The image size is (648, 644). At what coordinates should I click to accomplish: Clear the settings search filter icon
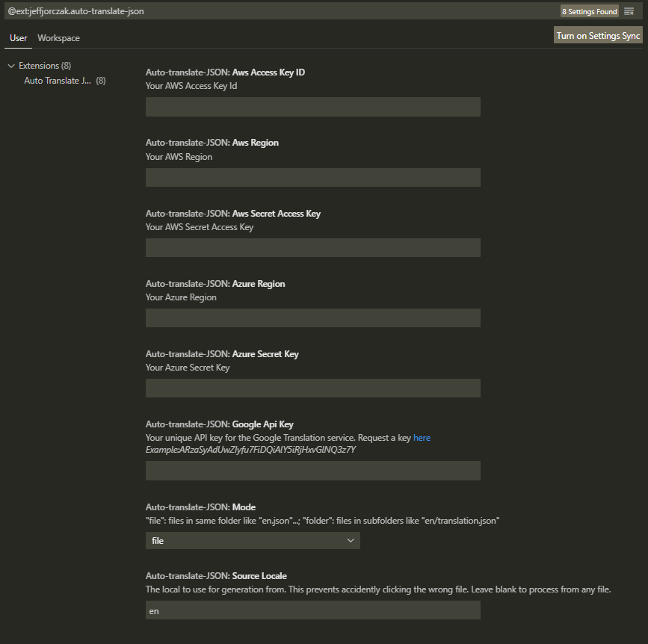click(629, 11)
